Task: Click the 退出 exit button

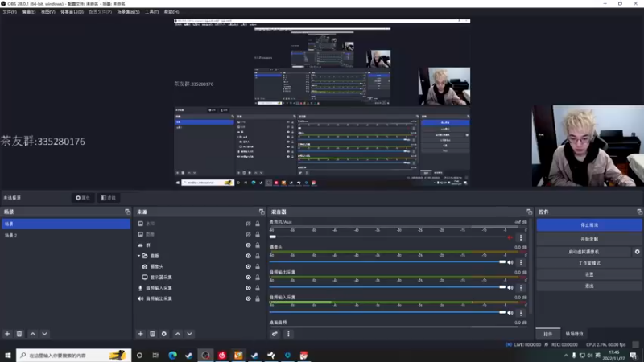Action: 589,286
